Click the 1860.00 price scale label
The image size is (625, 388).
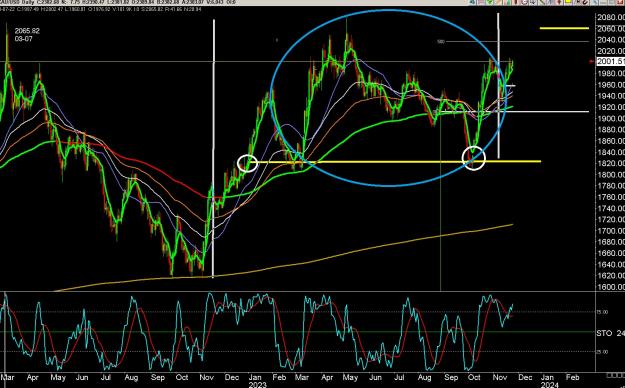tap(610, 141)
